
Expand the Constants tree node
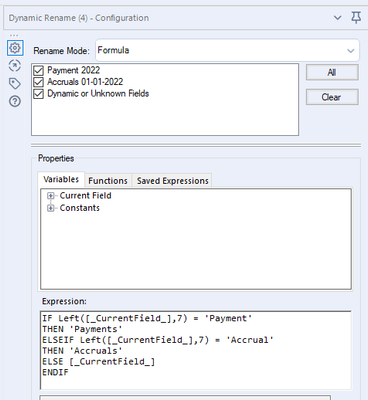tap(50, 208)
